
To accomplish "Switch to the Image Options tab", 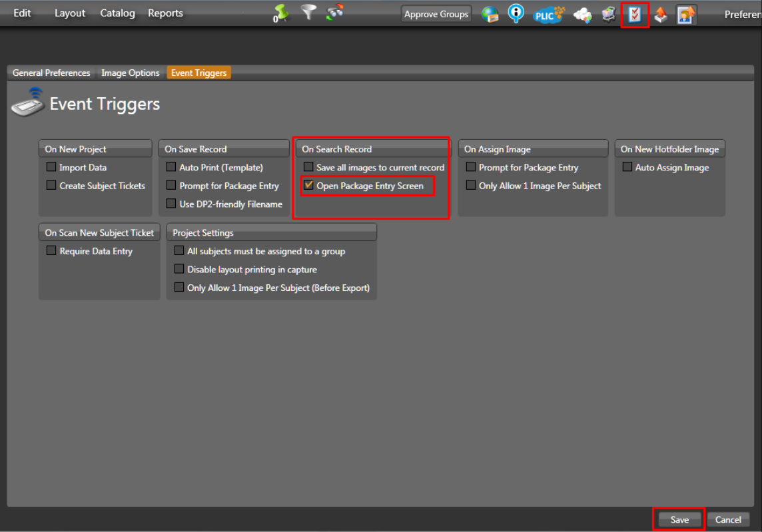I will (130, 73).
